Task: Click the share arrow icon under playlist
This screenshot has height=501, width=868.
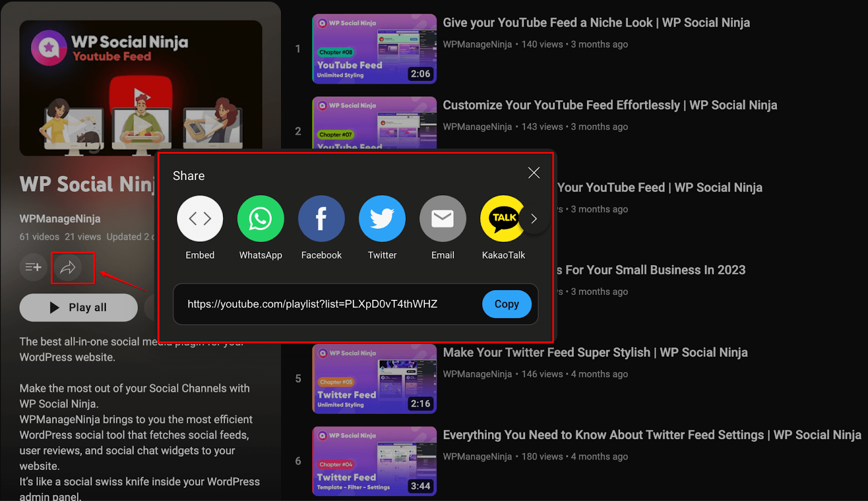Action: [x=68, y=267]
